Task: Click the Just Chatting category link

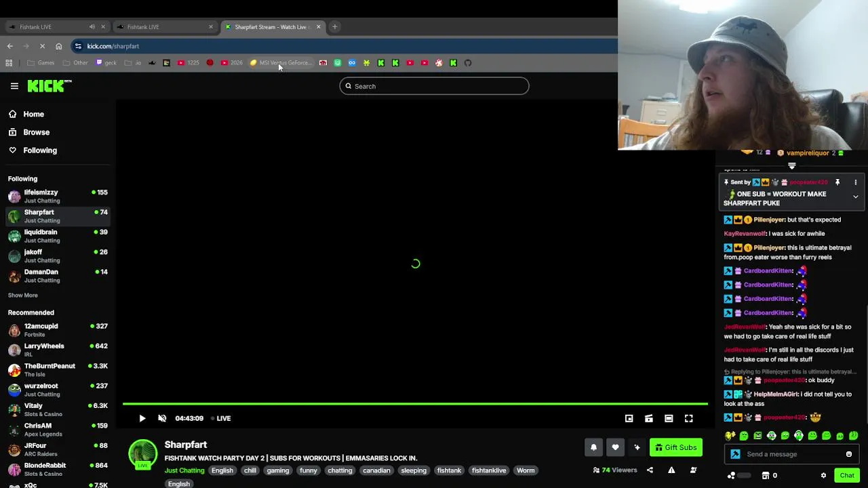Action: pos(184,470)
